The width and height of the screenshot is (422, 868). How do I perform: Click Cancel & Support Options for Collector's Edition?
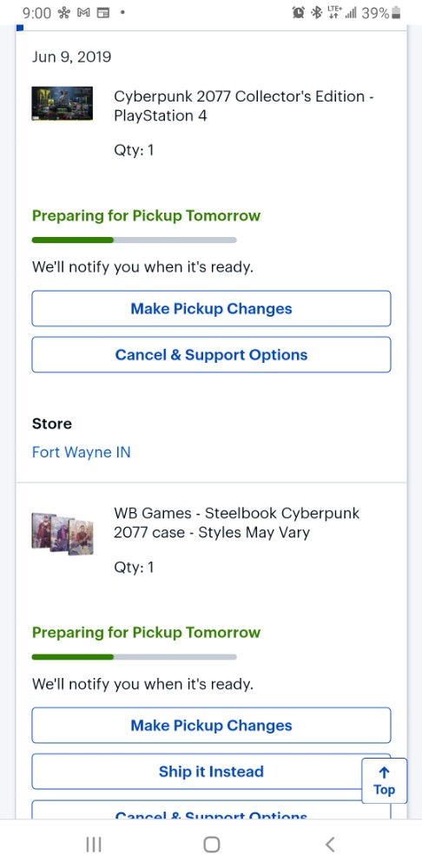(x=212, y=354)
